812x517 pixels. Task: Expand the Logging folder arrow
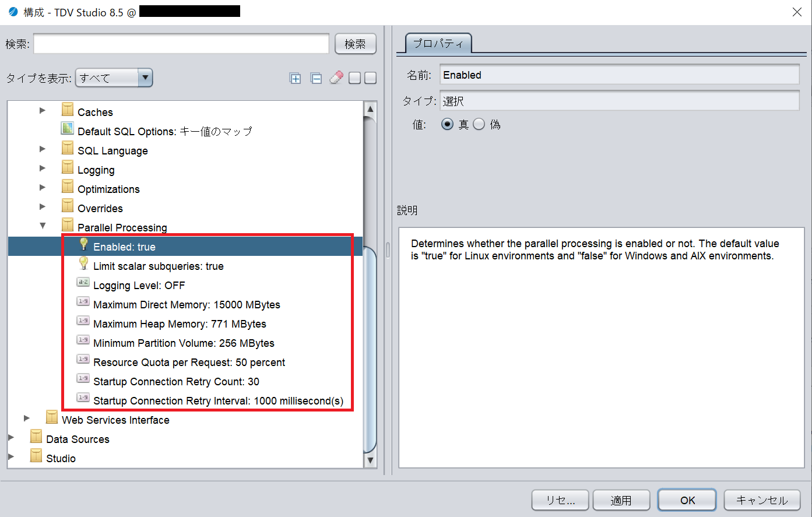(42, 168)
